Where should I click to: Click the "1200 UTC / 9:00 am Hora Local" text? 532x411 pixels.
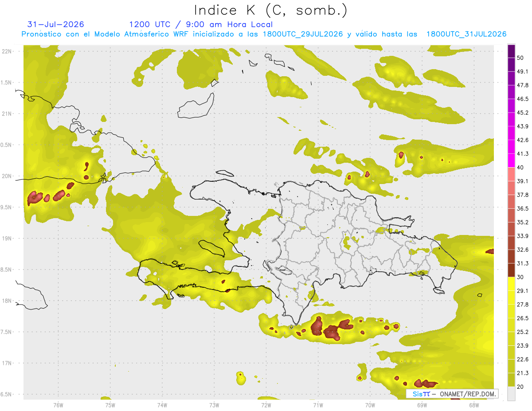pos(201,24)
